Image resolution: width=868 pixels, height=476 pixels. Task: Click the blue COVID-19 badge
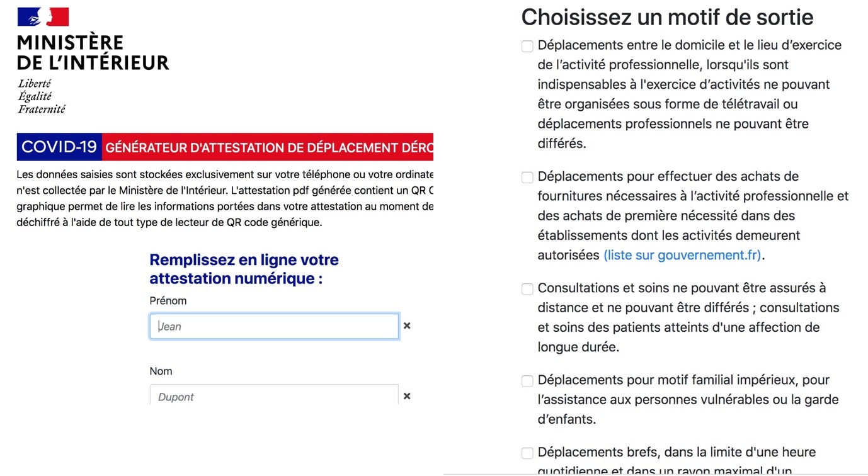59,147
